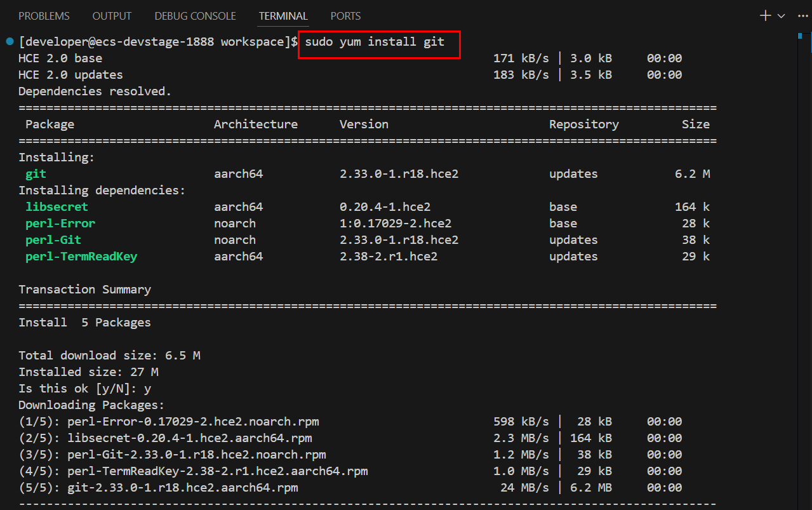812x510 pixels.
Task: Click the green git package name
Action: (x=36, y=174)
